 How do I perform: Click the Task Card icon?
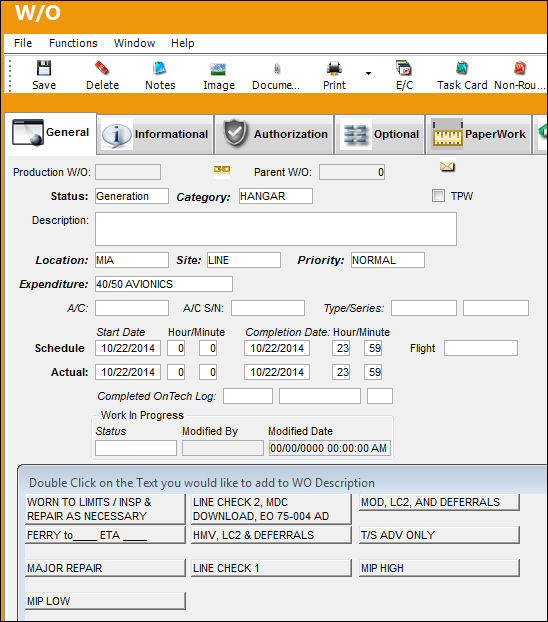(x=461, y=68)
